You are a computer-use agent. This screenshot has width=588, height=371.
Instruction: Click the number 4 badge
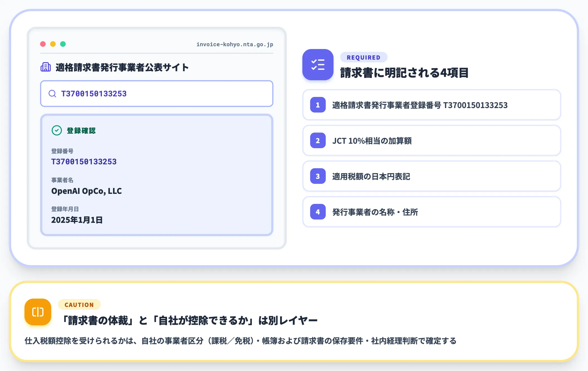tap(318, 212)
